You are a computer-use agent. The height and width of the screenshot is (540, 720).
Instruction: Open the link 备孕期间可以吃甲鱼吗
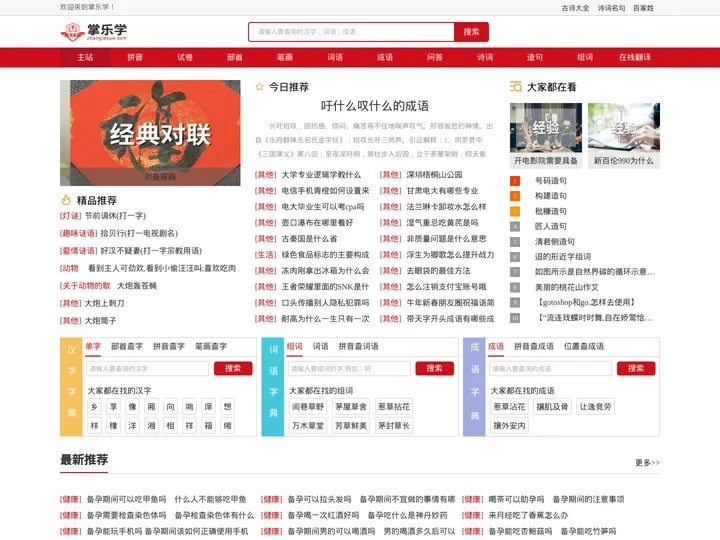click(126, 499)
